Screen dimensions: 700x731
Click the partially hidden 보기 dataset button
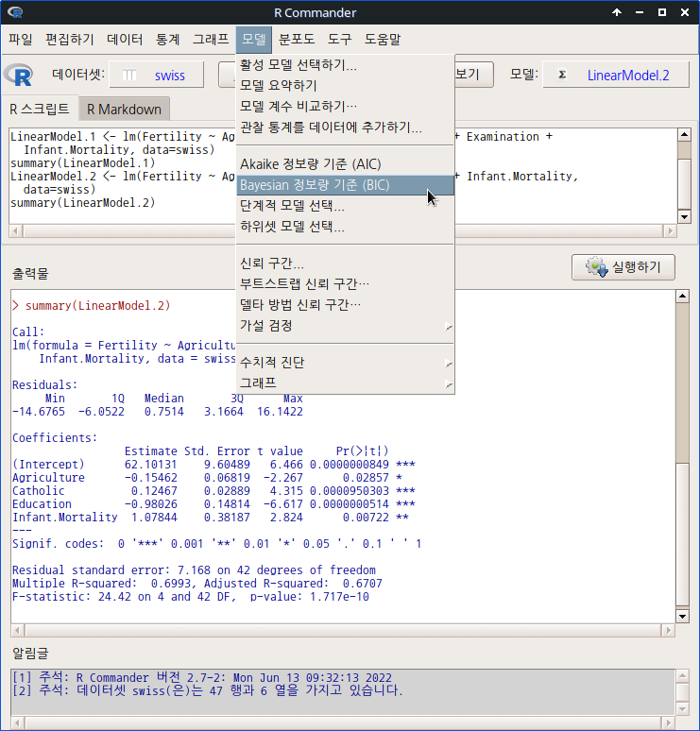[x=473, y=75]
